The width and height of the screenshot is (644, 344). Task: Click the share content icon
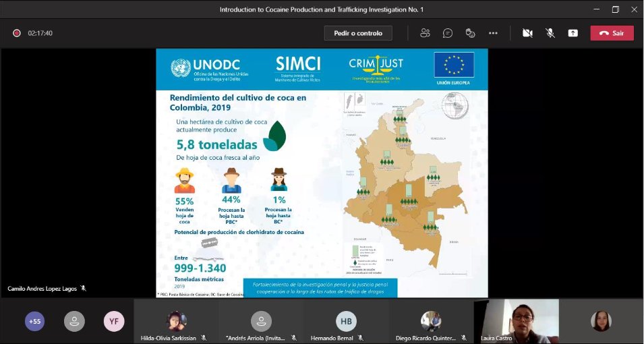pyautogui.click(x=573, y=33)
